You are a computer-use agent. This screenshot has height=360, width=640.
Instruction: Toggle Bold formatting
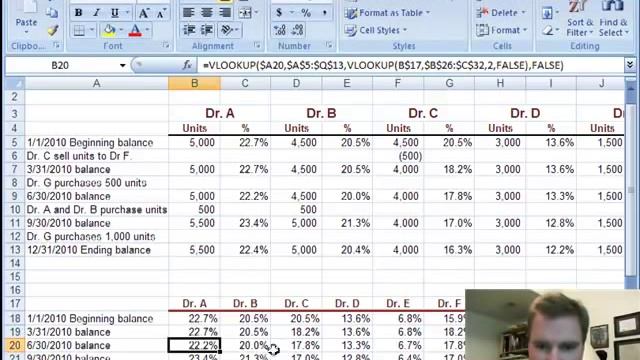(x=78, y=13)
